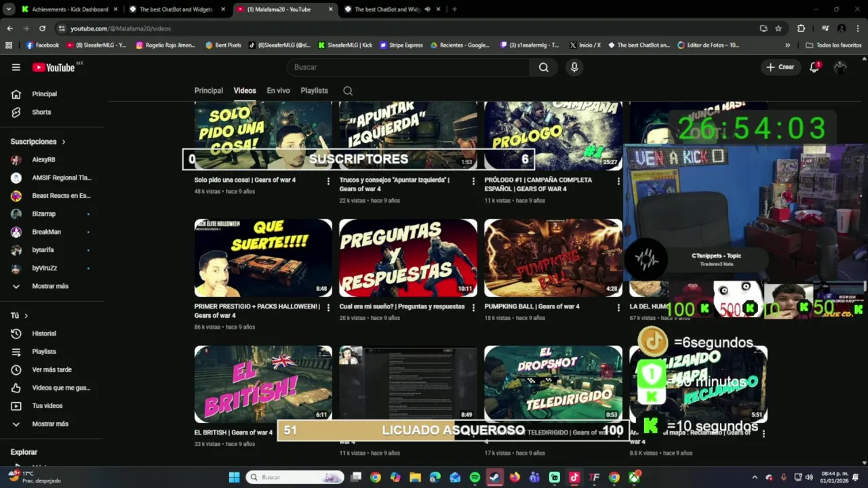Open Principal in the sidebar
Screen dimensions: 868x488
(x=44, y=94)
